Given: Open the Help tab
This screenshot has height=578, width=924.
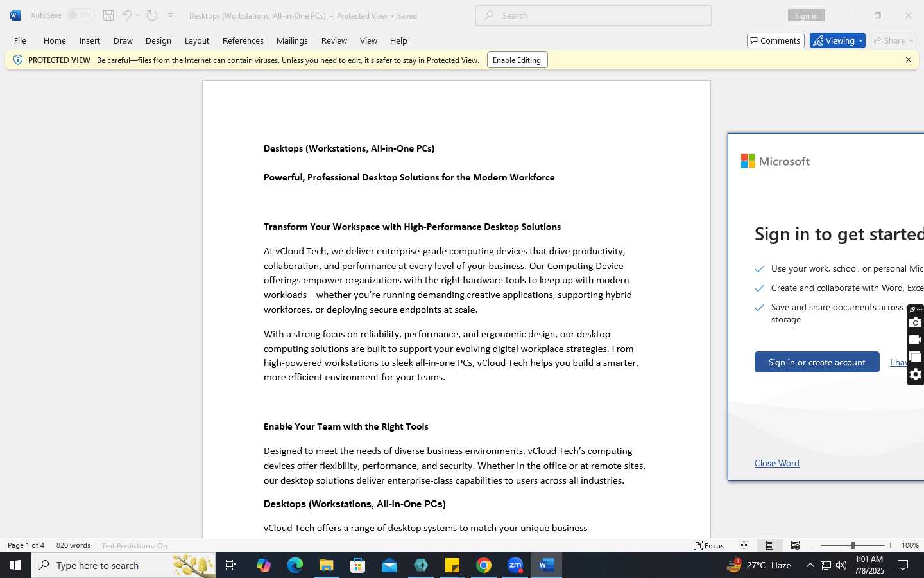Looking at the screenshot, I should [x=398, y=40].
